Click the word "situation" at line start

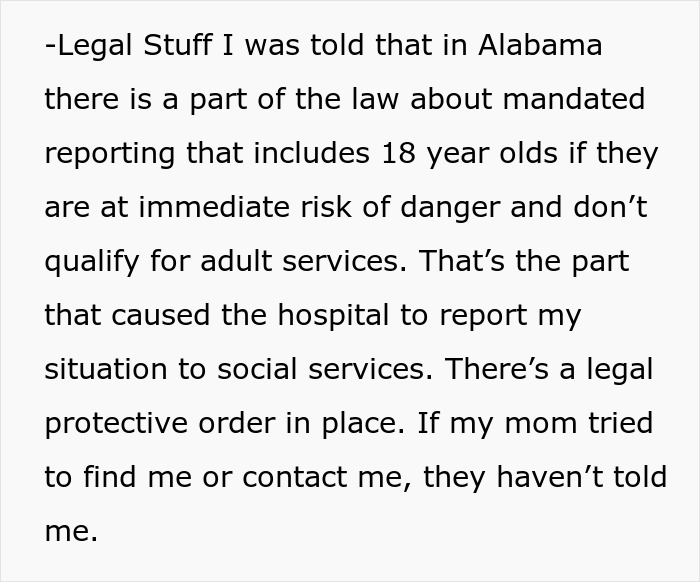[106, 369]
